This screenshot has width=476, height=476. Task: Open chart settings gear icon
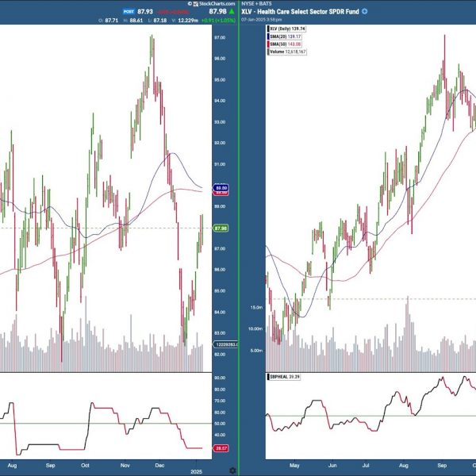click(232, 470)
